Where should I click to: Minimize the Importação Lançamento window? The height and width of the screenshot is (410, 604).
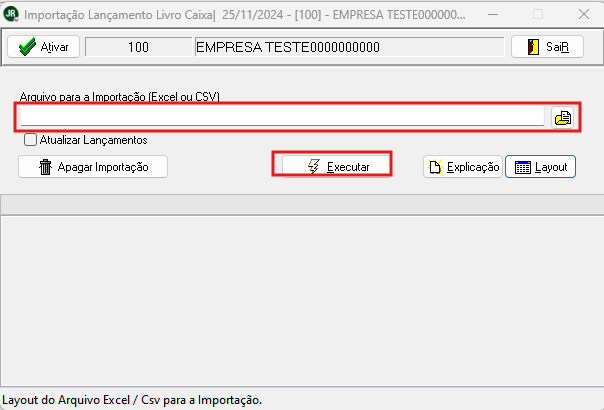(493, 14)
